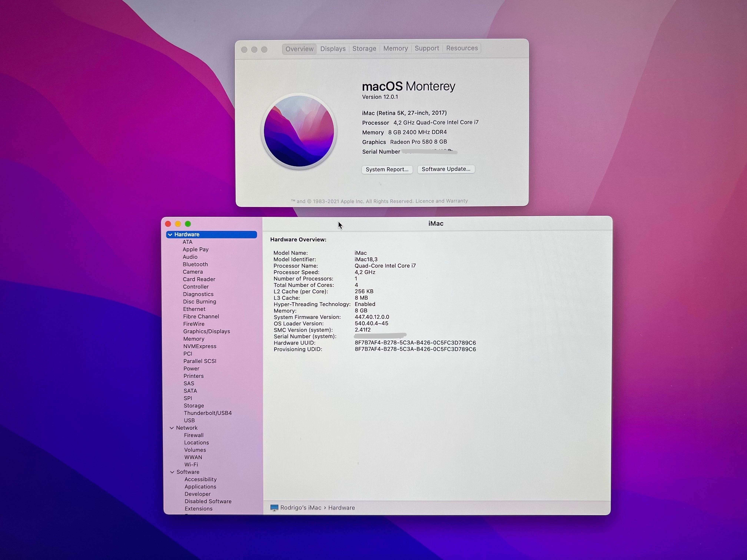Select Camera in the sidebar
The image size is (747, 560).
coord(193,272)
